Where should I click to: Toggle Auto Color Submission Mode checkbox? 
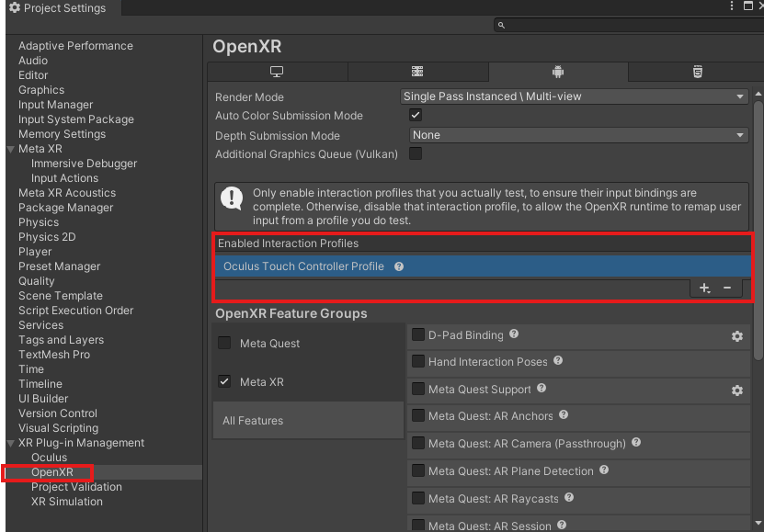416,116
